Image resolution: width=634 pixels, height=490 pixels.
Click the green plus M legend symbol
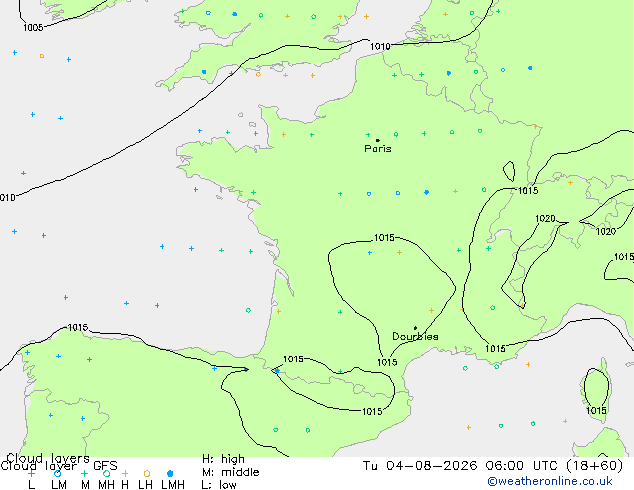(x=85, y=473)
